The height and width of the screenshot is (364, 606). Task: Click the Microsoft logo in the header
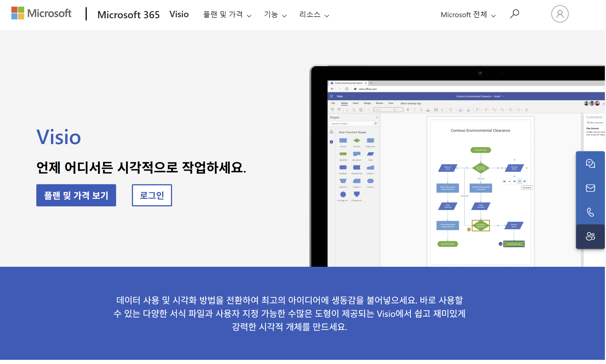pyautogui.click(x=41, y=13)
